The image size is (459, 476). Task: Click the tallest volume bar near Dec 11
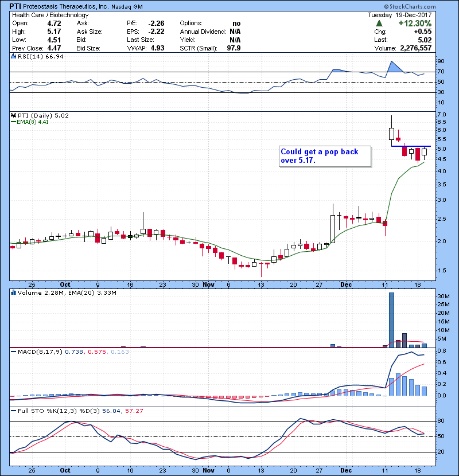391,320
